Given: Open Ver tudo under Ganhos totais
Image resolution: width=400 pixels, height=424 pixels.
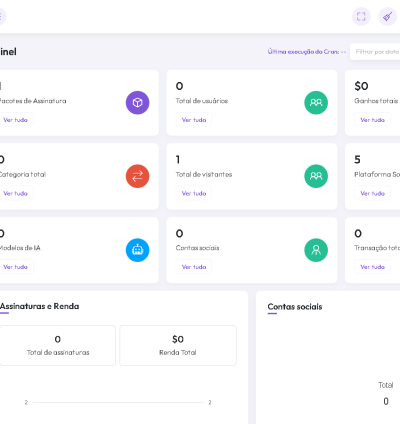Looking at the screenshot, I should pos(373,120).
